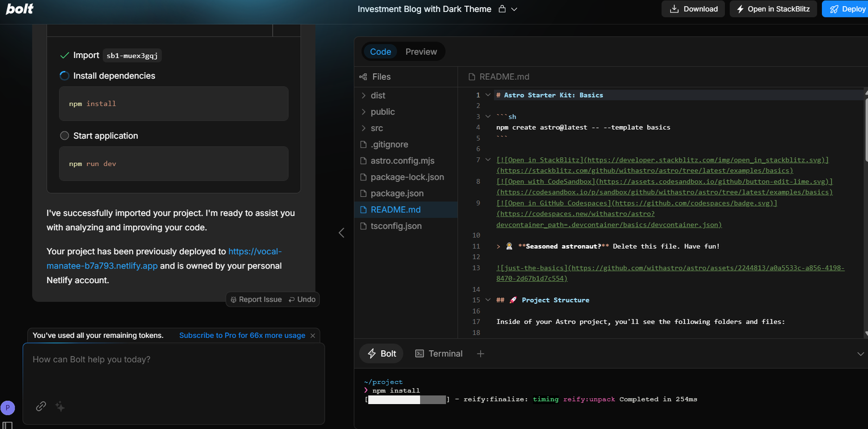Viewport: 868px width, 429px height.
Task: Switch to the Preview tab
Action: (421, 52)
